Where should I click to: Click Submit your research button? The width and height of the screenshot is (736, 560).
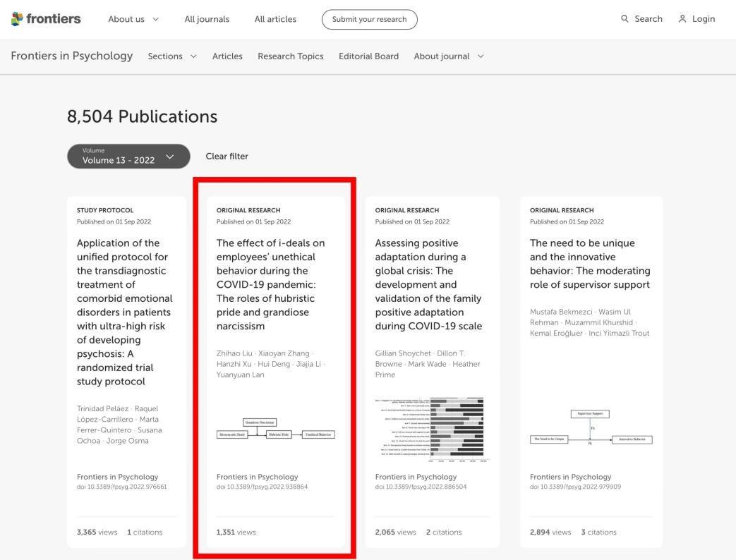pyautogui.click(x=369, y=19)
